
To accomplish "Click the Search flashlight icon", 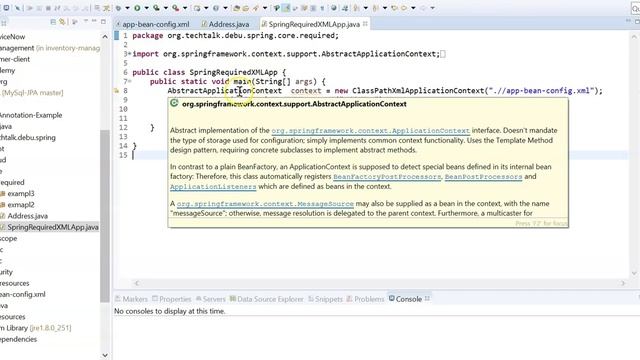I will pyautogui.click(x=256, y=8).
